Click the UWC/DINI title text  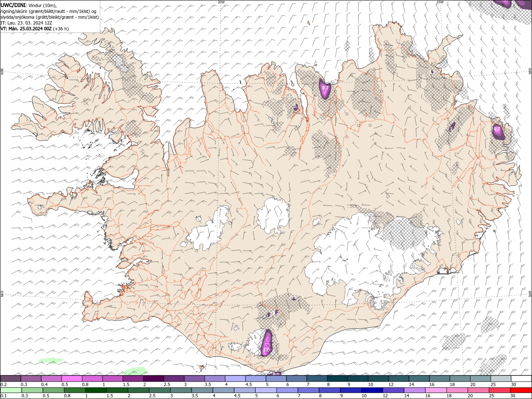(13, 5)
